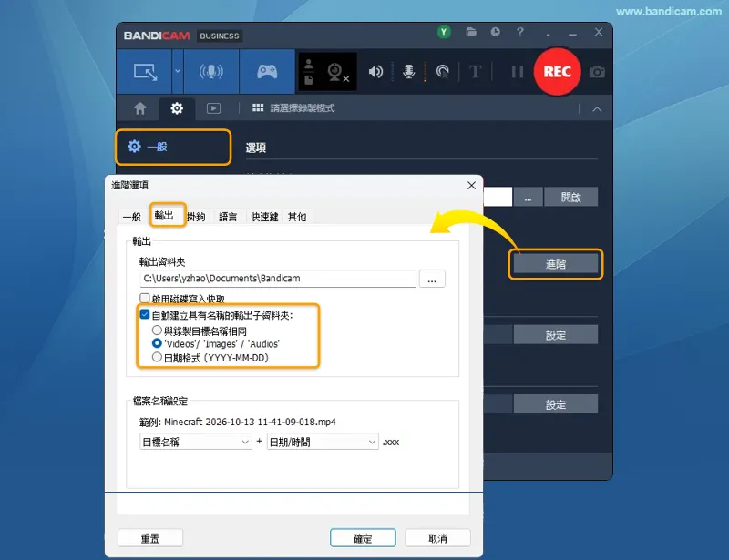
Task: Select screen recording mode icon
Action: pos(145,72)
